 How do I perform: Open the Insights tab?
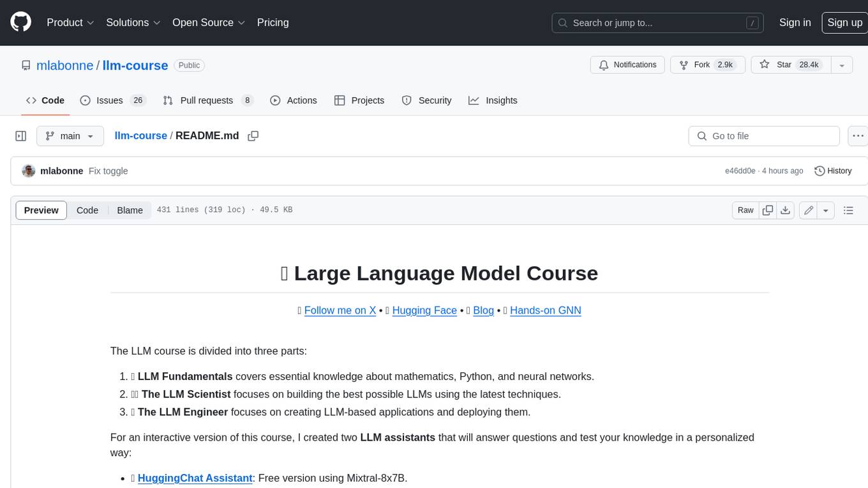click(x=493, y=100)
